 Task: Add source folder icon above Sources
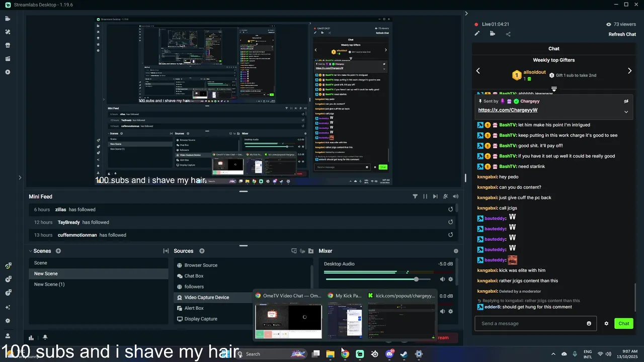pyautogui.click(x=311, y=251)
